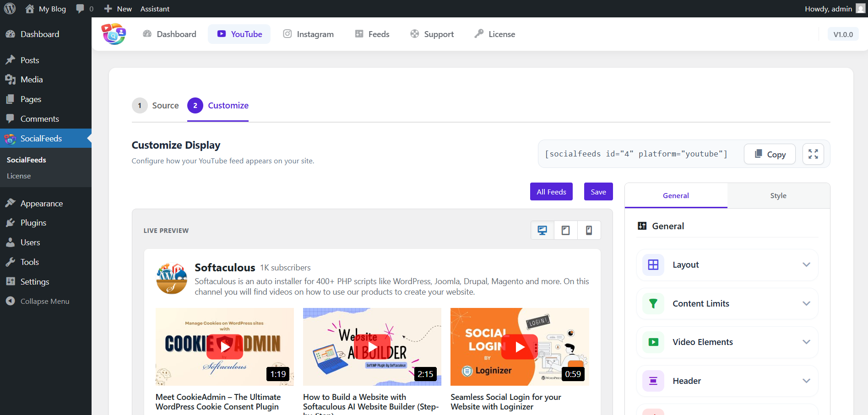Expand the Layout settings section

tap(727, 264)
